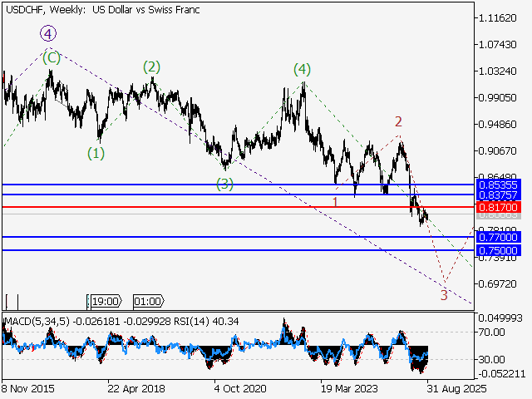Click the red wave 2 label
Image resolution: width=532 pixels, height=399 pixels.
tap(399, 121)
